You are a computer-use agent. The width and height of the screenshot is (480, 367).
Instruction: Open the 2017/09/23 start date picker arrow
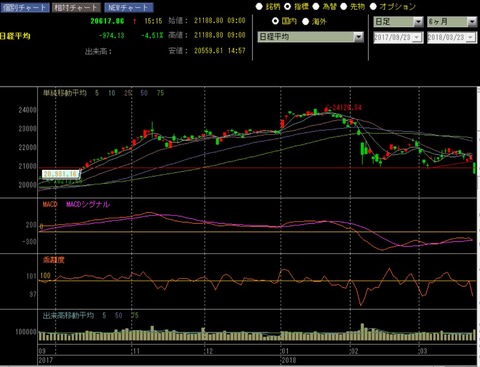417,37
